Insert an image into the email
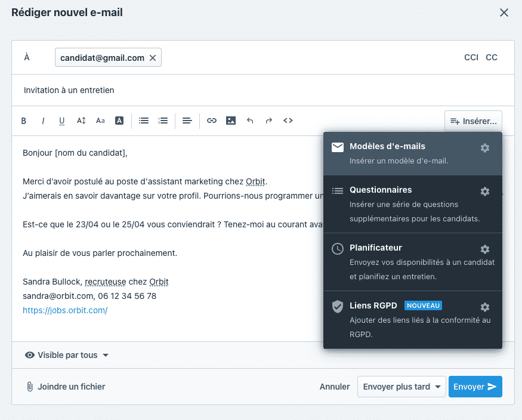 pyautogui.click(x=231, y=121)
